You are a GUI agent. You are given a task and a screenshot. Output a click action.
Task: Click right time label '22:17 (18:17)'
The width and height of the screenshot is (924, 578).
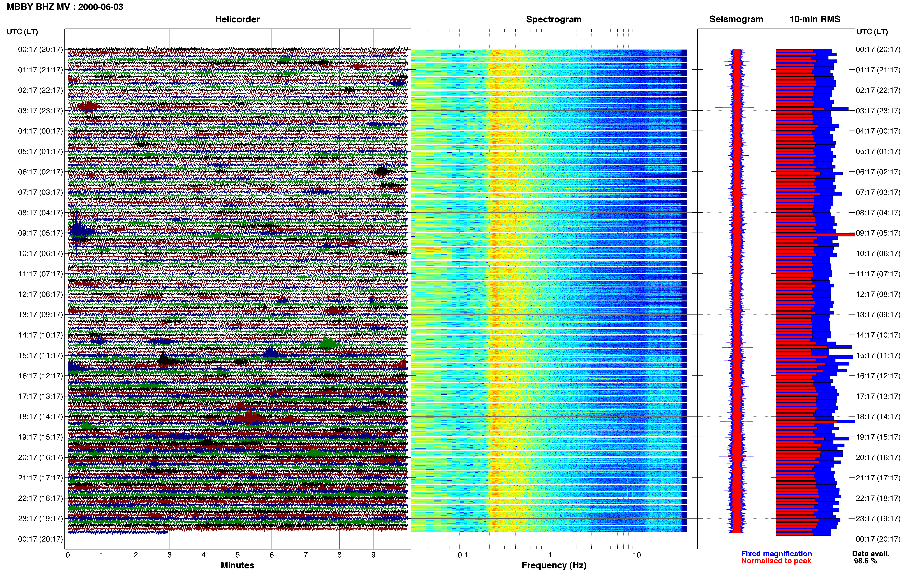[x=878, y=498]
